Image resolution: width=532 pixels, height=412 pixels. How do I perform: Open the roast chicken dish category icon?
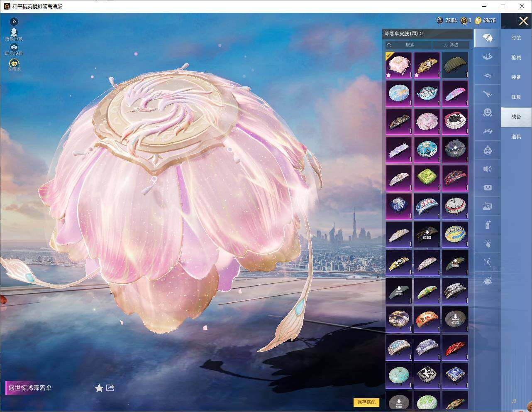(487, 281)
